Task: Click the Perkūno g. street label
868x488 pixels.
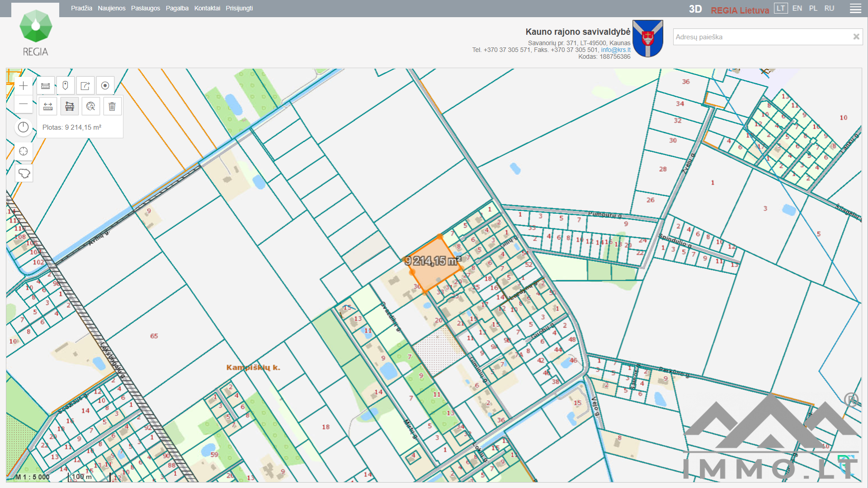Action: pos(674,372)
